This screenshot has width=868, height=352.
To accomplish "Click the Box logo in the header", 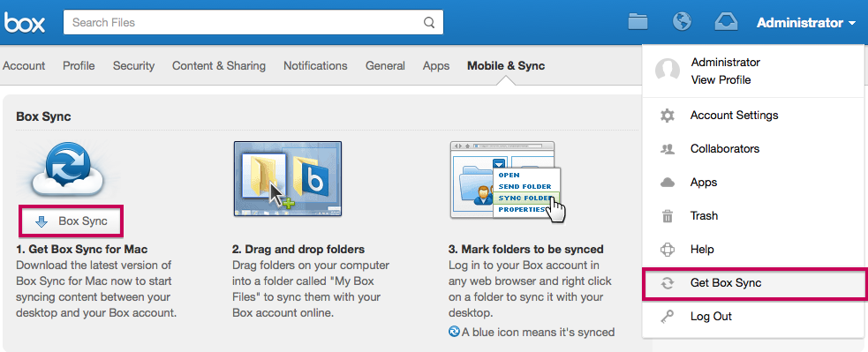I will tap(25, 23).
